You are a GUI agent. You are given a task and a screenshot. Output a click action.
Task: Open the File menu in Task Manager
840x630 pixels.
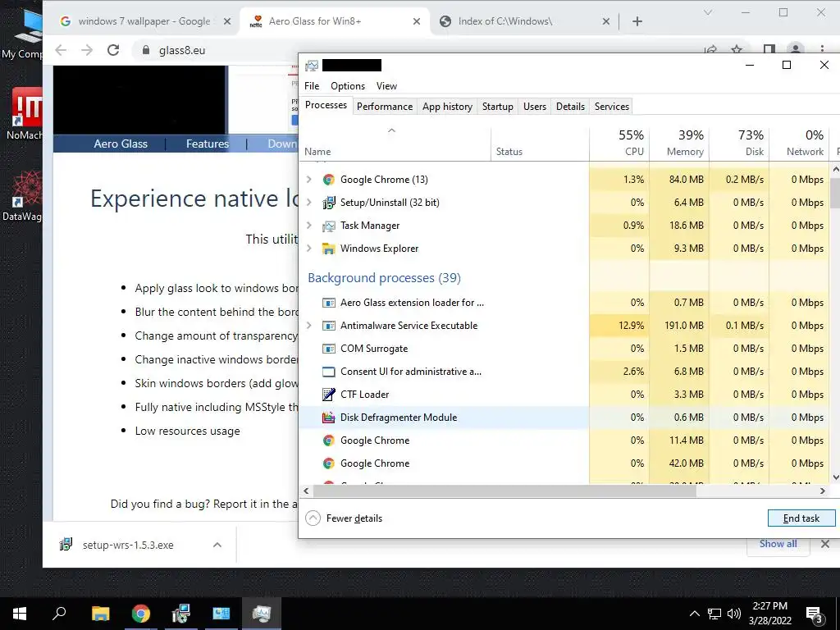tap(312, 86)
